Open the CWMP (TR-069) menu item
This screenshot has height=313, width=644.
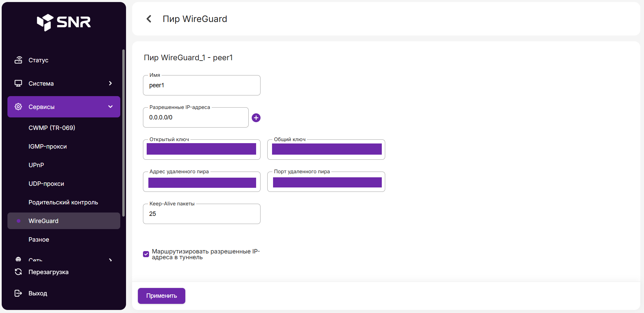pyautogui.click(x=52, y=128)
